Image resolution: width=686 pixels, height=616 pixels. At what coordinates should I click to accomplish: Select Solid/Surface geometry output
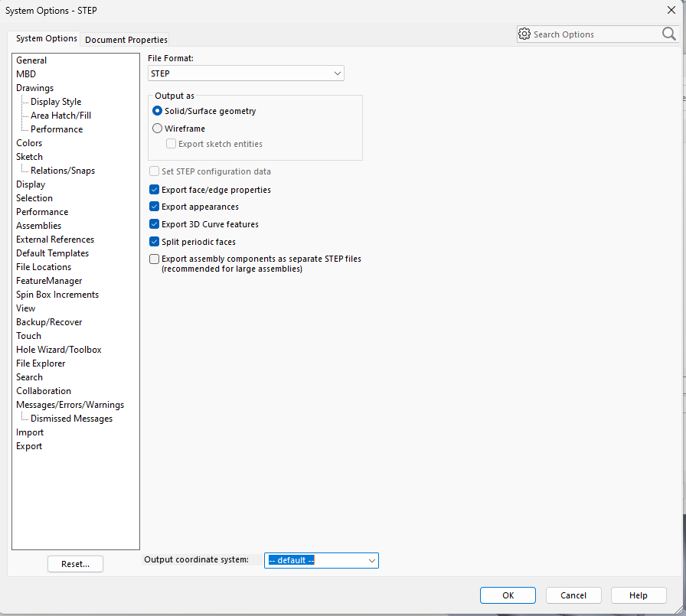(x=157, y=111)
